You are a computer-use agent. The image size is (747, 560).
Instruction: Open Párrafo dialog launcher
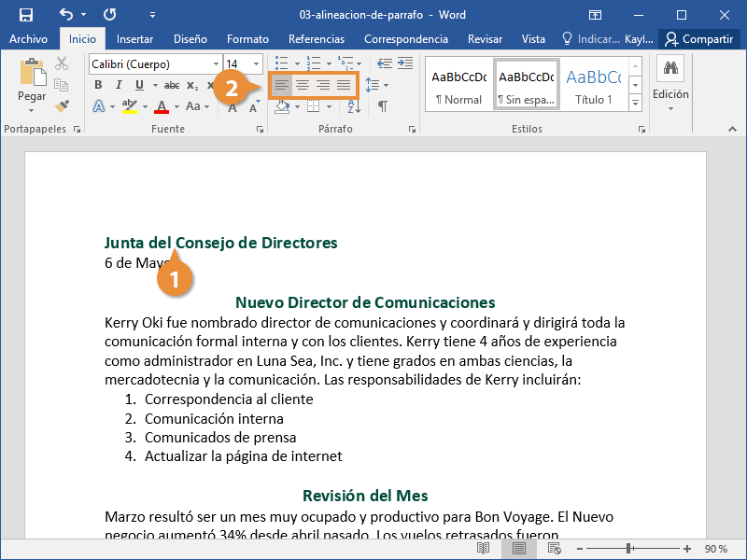(412, 129)
